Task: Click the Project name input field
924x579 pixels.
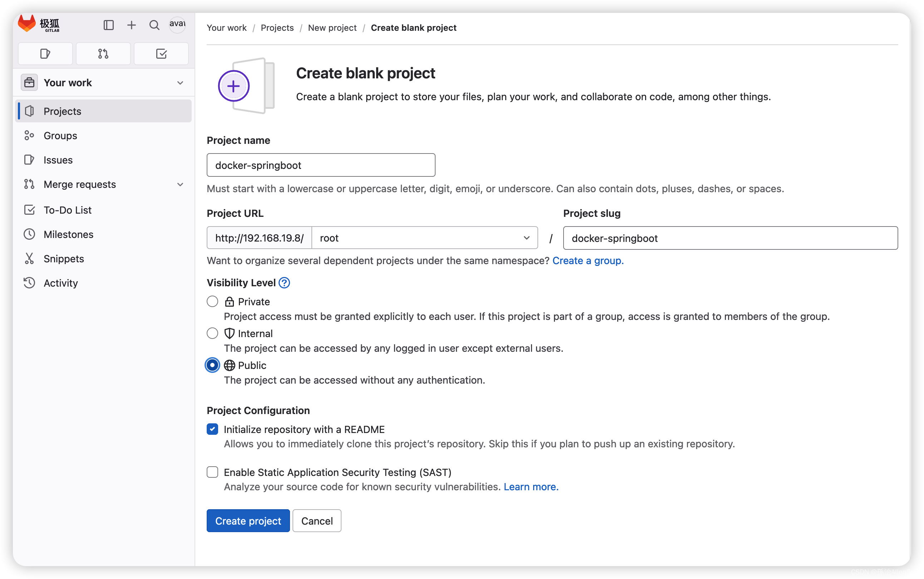Action: (x=321, y=165)
